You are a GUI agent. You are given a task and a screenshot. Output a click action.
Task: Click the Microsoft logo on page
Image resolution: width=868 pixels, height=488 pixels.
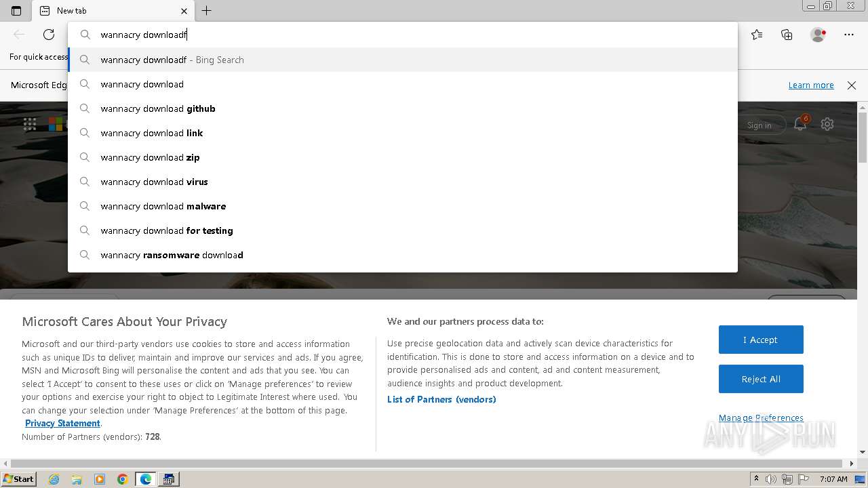click(x=56, y=124)
